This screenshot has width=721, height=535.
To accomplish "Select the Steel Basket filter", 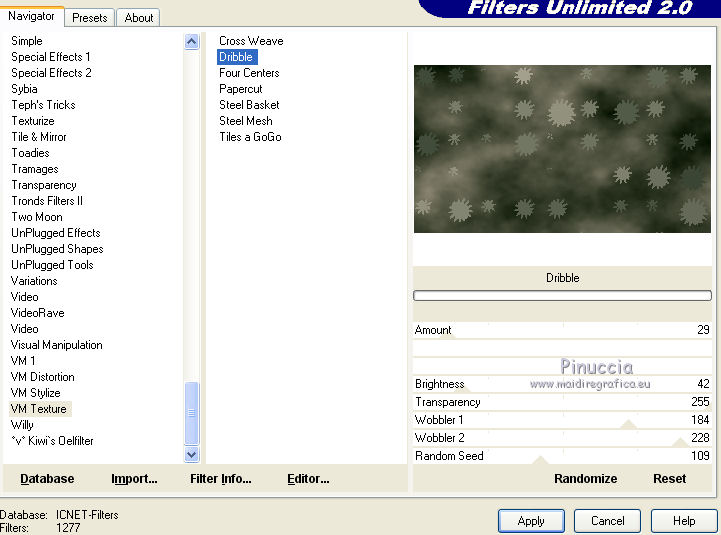I will point(249,105).
